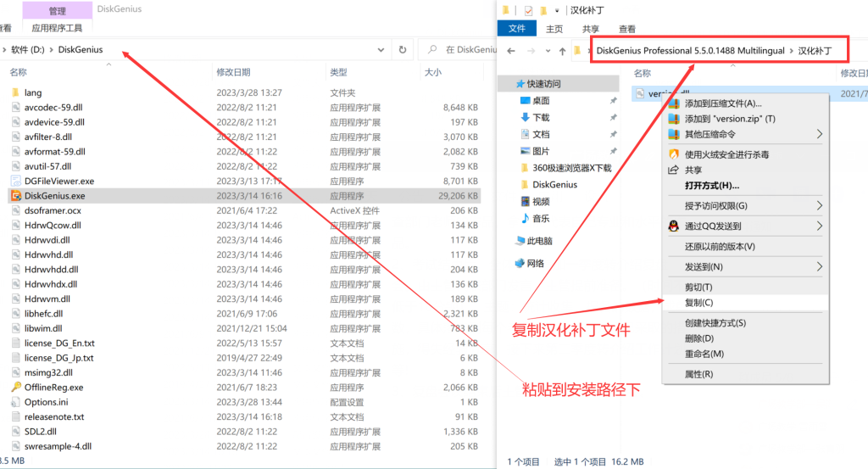The width and height of the screenshot is (868, 469).
Task: Sort by 类型 column in DiskGenius window
Action: tap(338, 72)
